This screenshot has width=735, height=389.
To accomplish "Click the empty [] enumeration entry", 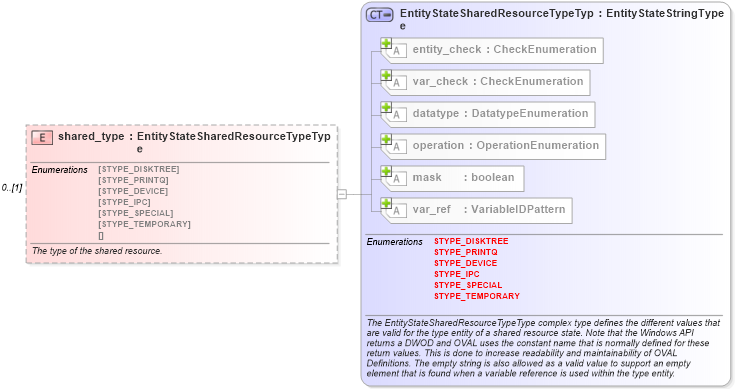I will 101,236.
